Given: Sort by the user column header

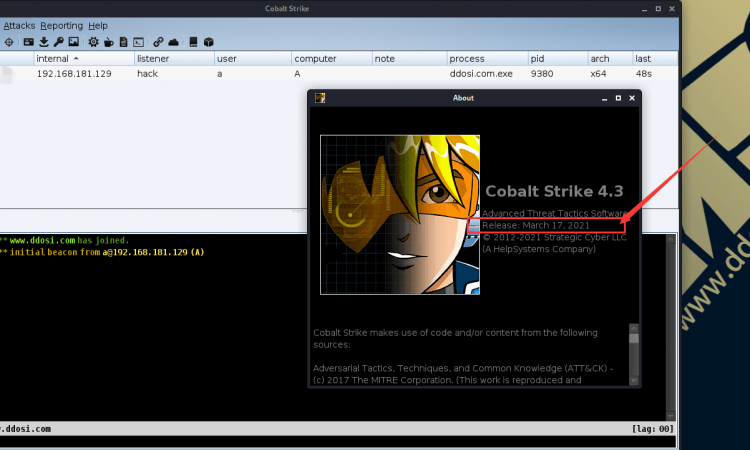Looking at the screenshot, I should [253, 58].
